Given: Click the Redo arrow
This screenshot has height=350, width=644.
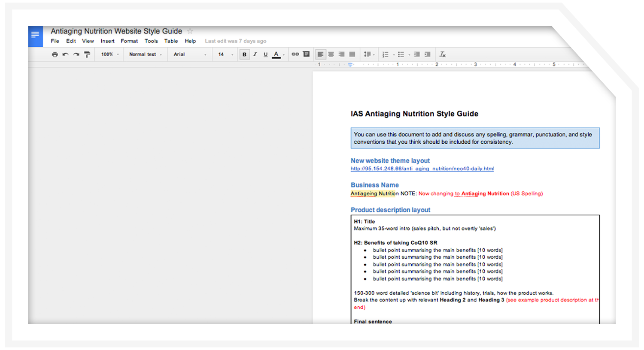Looking at the screenshot, I should click(76, 54).
